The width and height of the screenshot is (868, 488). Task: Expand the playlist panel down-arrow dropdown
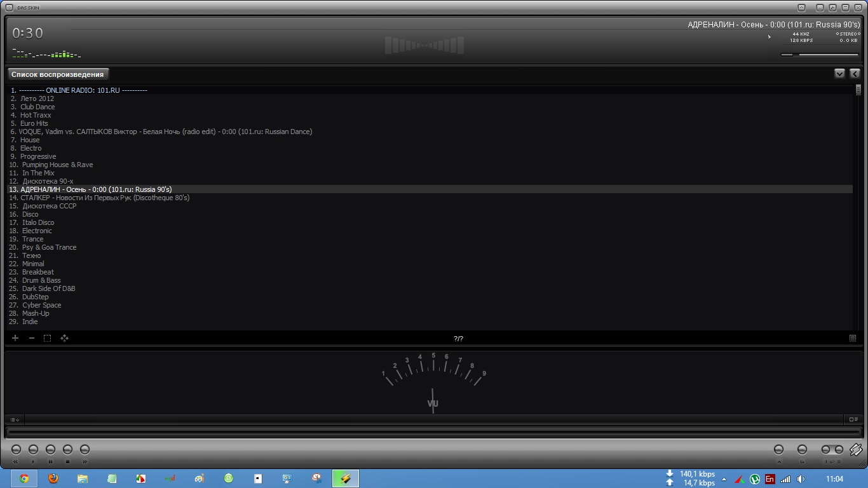tap(839, 74)
